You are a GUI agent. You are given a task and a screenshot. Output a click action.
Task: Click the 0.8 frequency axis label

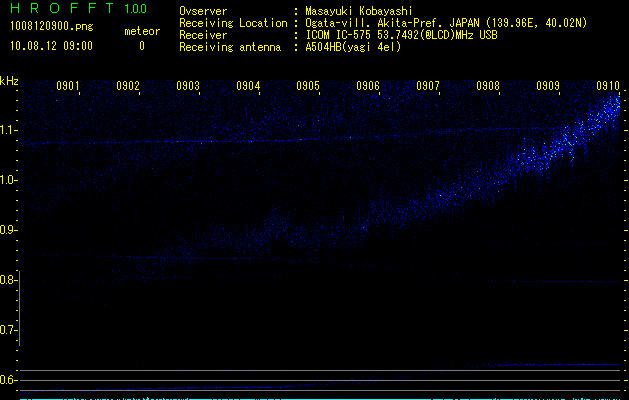[8, 280]
